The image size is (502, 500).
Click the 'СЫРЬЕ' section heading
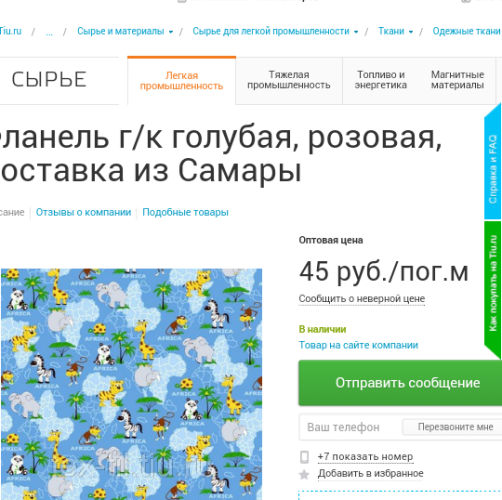(x=49, y=80)
